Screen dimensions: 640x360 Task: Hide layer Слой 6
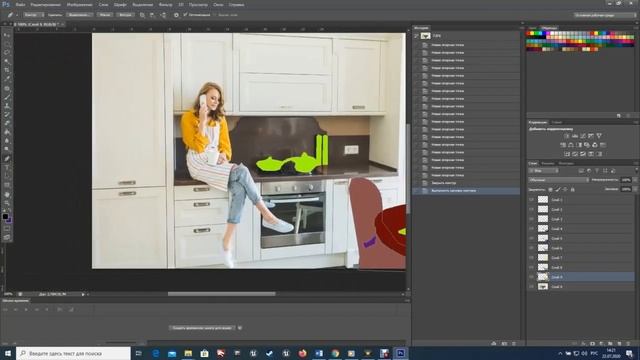531,248
